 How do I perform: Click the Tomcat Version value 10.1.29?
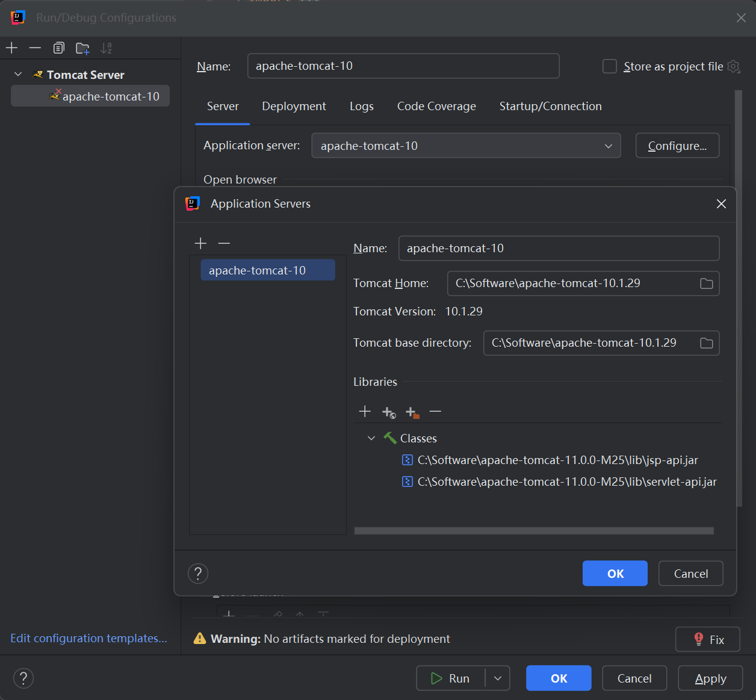click(x=463, y=312)
